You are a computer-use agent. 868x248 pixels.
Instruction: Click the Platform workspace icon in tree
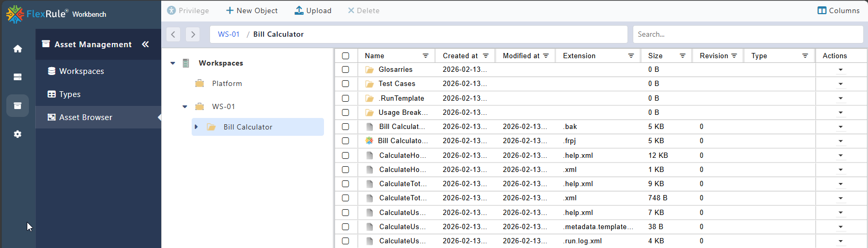(200, 83)
